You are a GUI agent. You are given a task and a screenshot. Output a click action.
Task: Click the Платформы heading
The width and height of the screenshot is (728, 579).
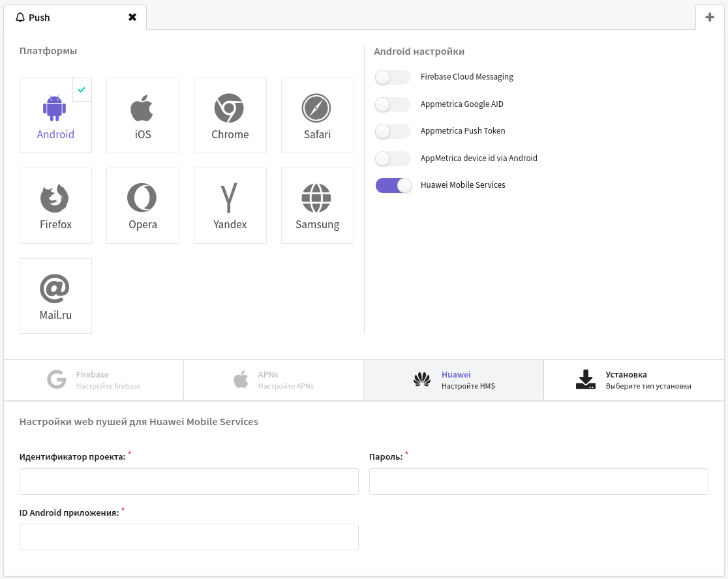(x=48, y=51)
